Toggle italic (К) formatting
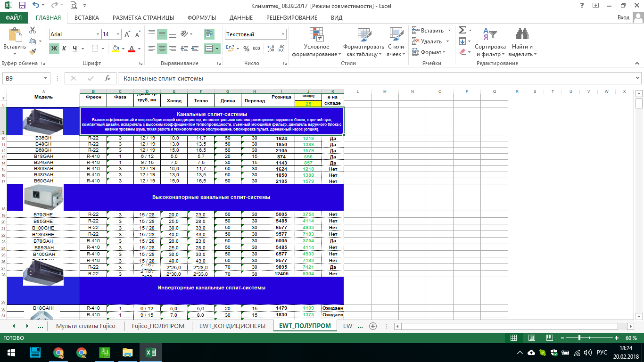Screen dimensions: 644x362 click(x=65, y=49)
